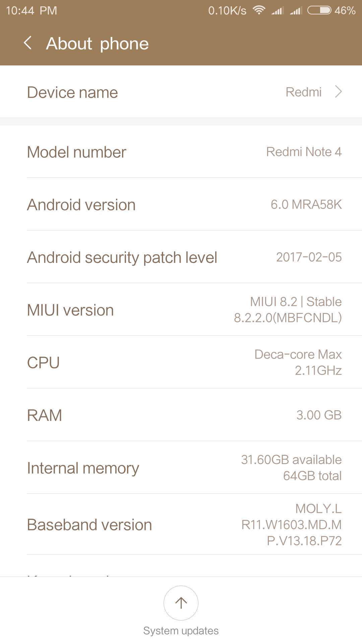The height and width of the screenshot is (644, 362).
Task: Tap the first SIM signal icon
Action: click(x=278, y=11)
